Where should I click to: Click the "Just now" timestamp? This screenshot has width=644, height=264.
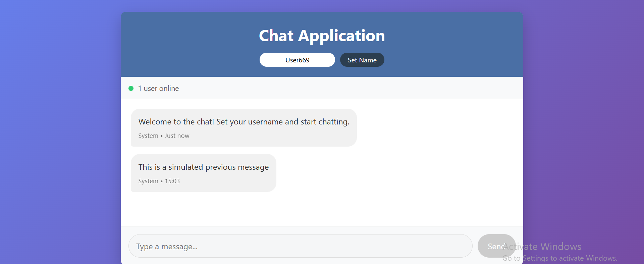pos(177,136)
